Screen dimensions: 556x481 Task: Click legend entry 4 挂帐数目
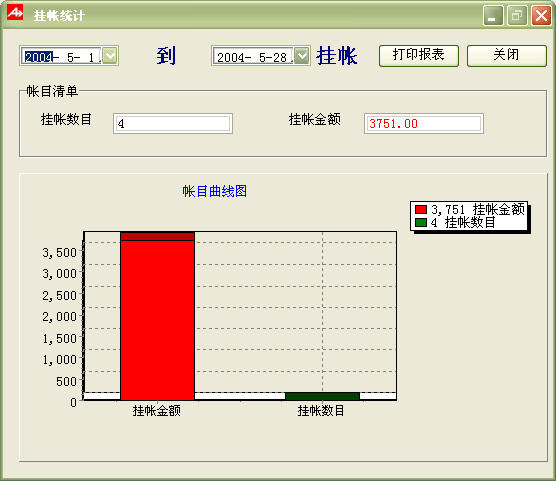coord(455,223)
